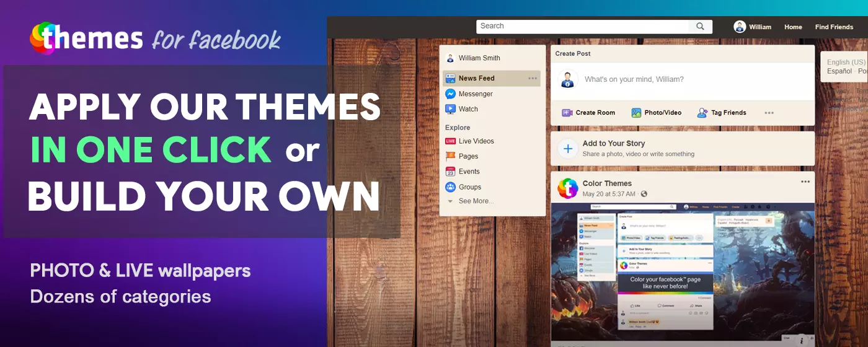Open Find Friends in top bar
Image resolution: width=868 pixels, height=347 pixels.
coord(834,27)
